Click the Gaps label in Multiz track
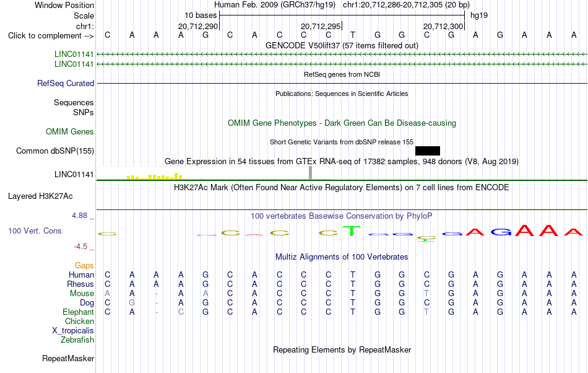The image size is (588, 373). [84, 266]
